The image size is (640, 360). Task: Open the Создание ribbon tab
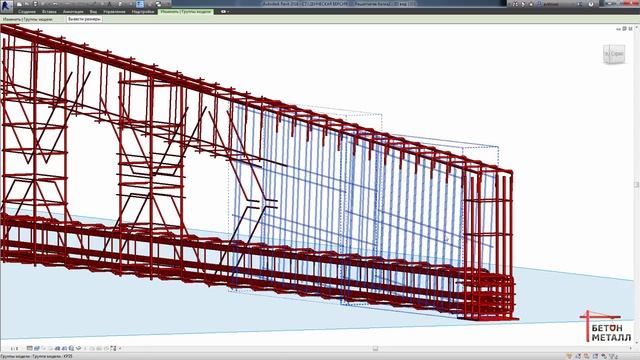point(27,12)
